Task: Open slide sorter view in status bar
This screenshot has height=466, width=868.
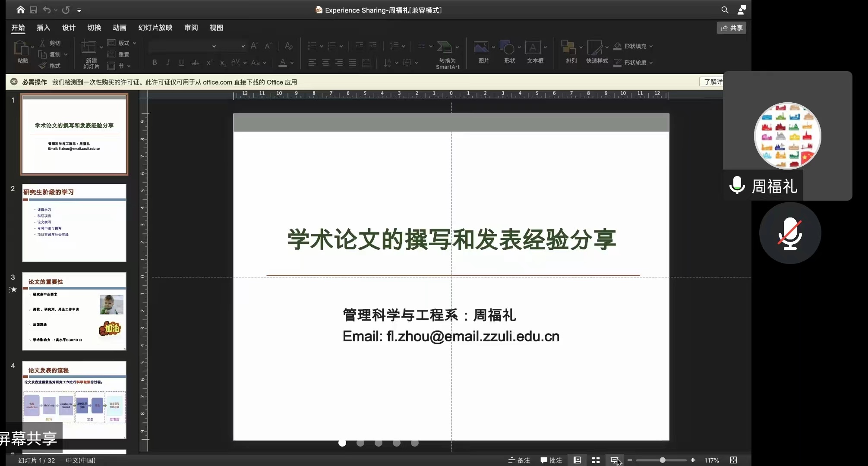Action: point(596,460)
